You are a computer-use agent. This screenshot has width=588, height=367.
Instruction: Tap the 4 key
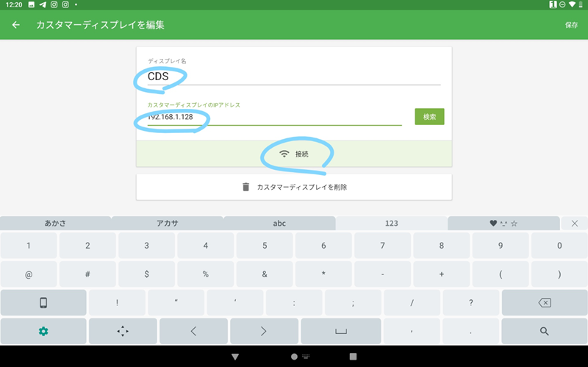tap(206, 246)
